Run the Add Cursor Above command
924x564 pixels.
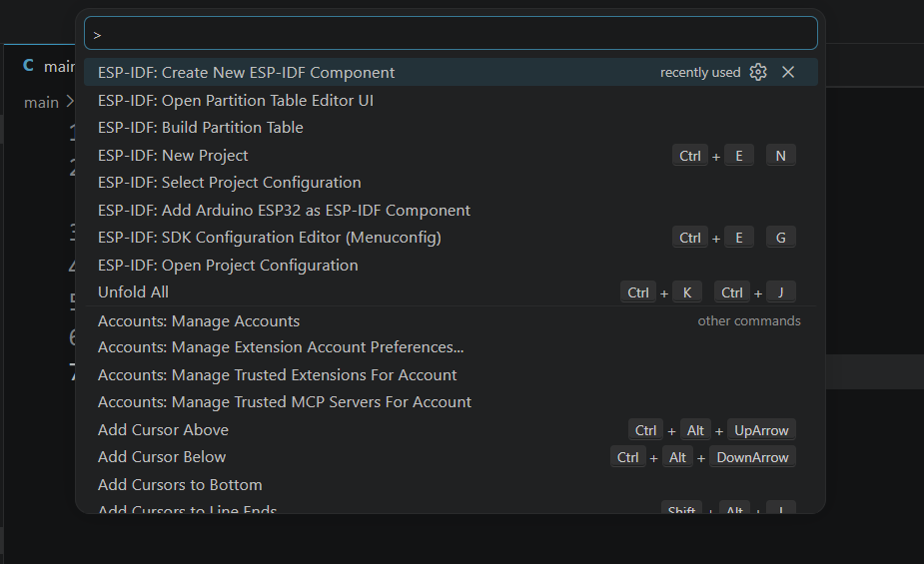click(164, 430)
